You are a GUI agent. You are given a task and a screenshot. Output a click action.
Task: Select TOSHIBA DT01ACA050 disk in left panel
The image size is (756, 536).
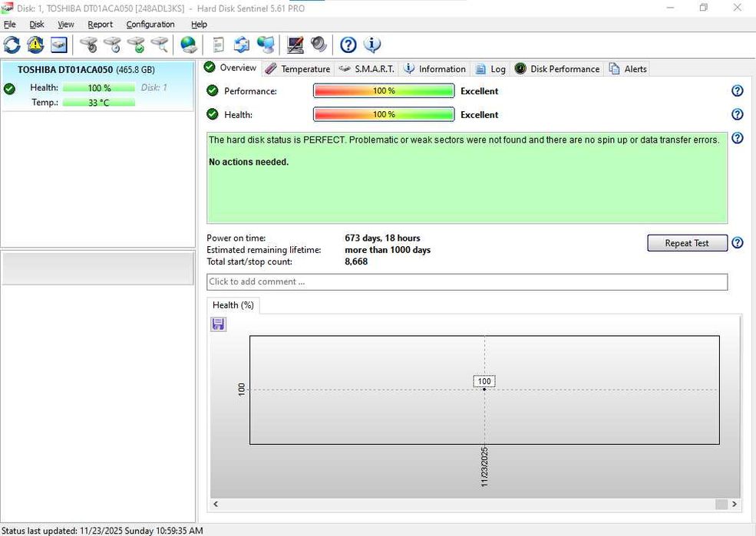(97, 86)
